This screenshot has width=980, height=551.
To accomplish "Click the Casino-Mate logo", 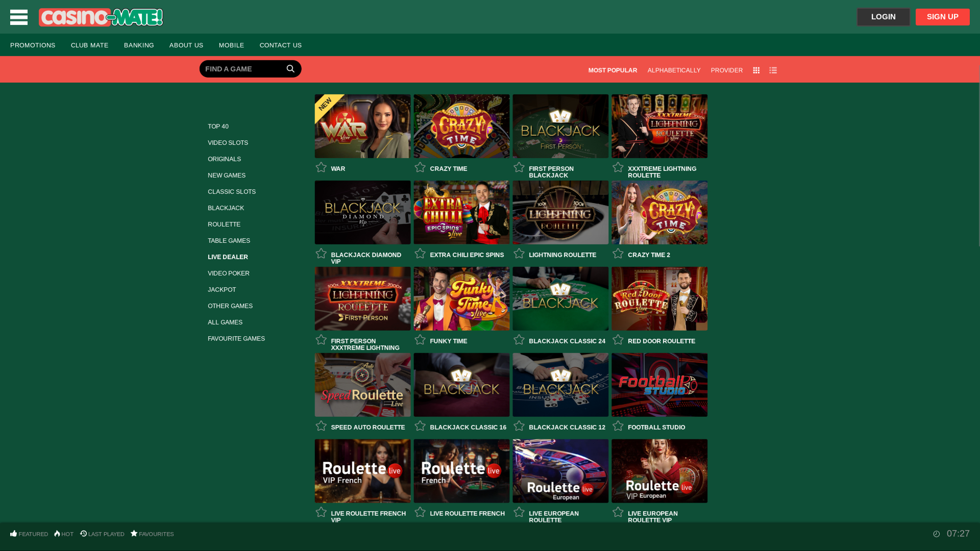I will 101,17.
